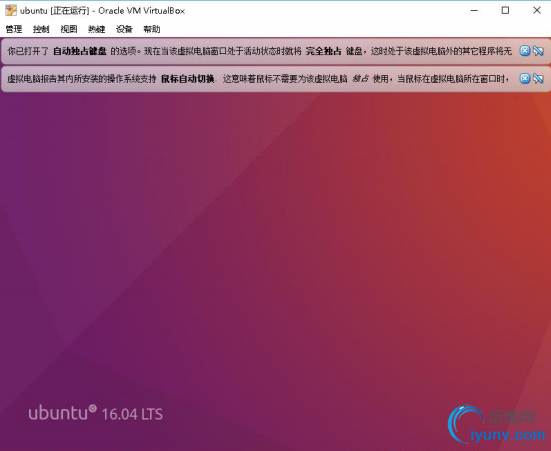
Task: Click don't-show-again icon on 自动独占键盘 notification
Action: [x=538, y=51]
